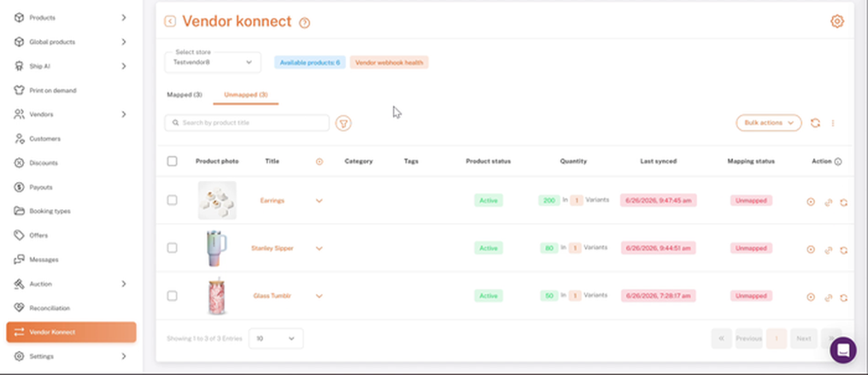Sync the Earrings product row
This screenshot has width=868, height=375.
tap(843, 202)
